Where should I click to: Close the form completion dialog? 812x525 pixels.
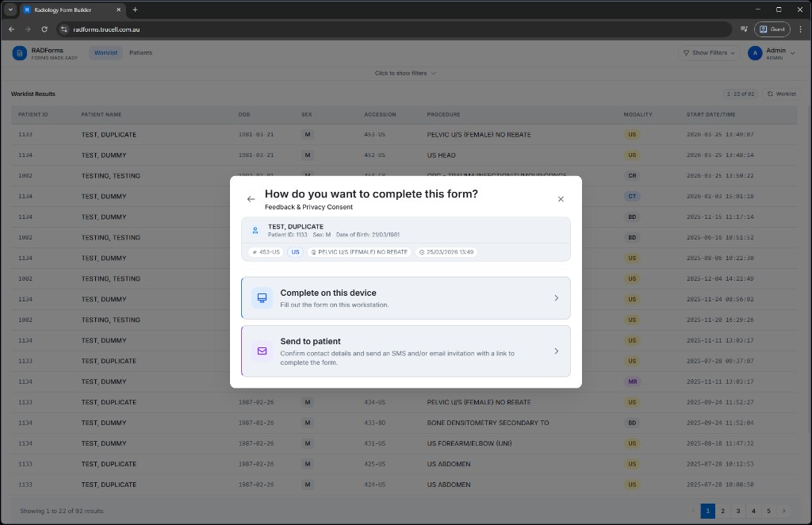click(x=561, y=199)
